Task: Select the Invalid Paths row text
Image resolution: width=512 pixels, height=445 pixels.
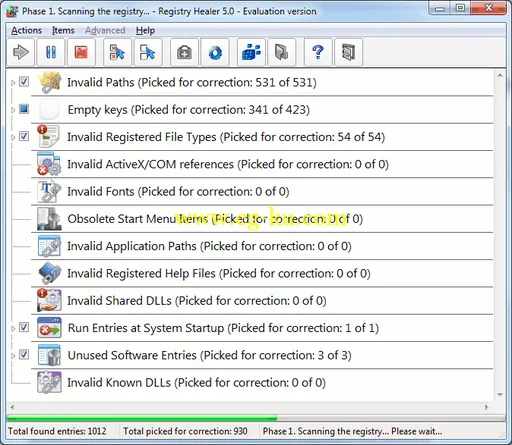Action: click(192, 82)
